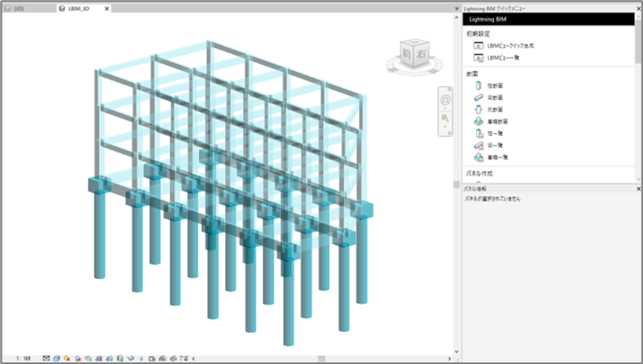Select the 杭断面 pile section tool
643x364 pixels.
489,109
